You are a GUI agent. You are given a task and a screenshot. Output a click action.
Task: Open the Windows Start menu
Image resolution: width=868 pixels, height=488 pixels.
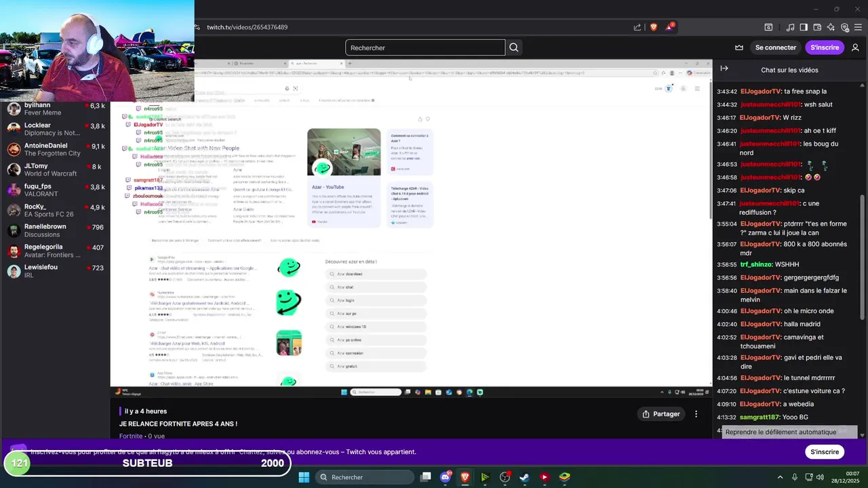[x=304, y=477]
